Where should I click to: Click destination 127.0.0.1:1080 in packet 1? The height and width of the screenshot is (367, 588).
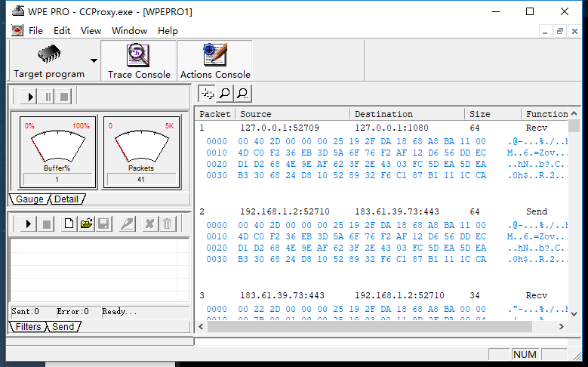tap(392, 128)
